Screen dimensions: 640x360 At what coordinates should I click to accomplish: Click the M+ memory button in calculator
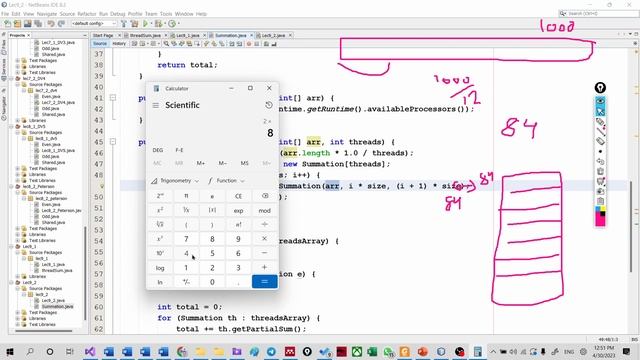200,163
